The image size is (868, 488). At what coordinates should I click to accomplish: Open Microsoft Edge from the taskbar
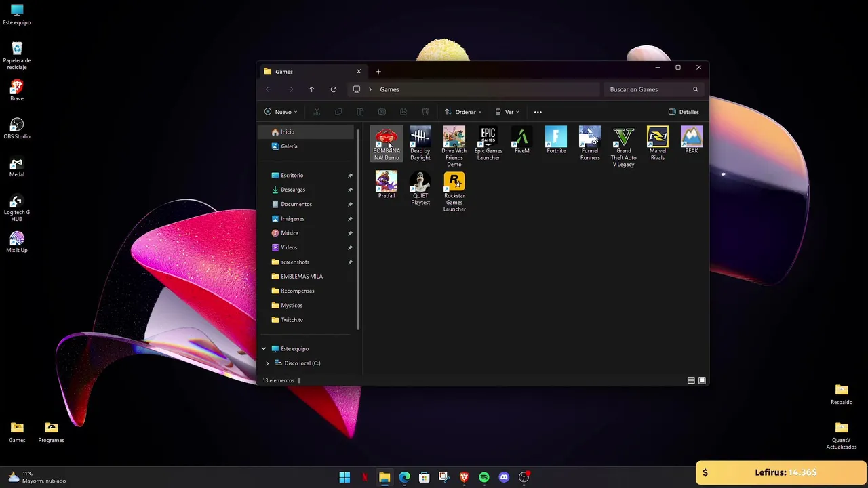(404, 477)
